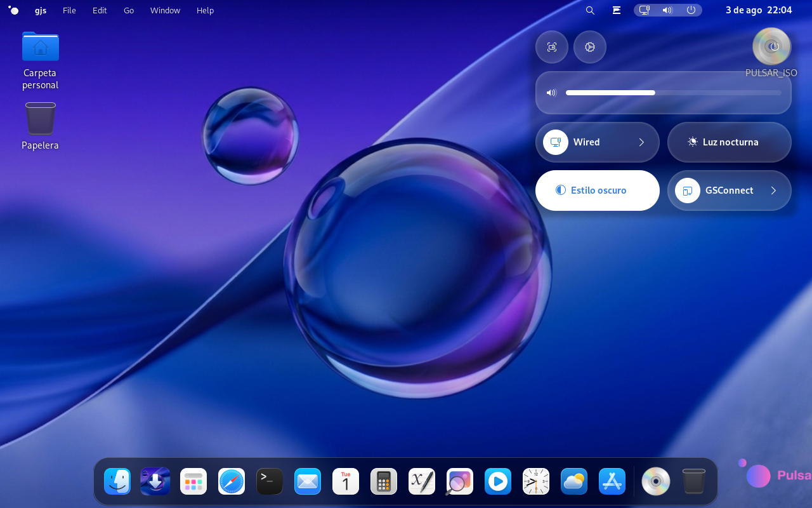Open the clock and date calendar

pyautogui.click(x=759, y=10)
